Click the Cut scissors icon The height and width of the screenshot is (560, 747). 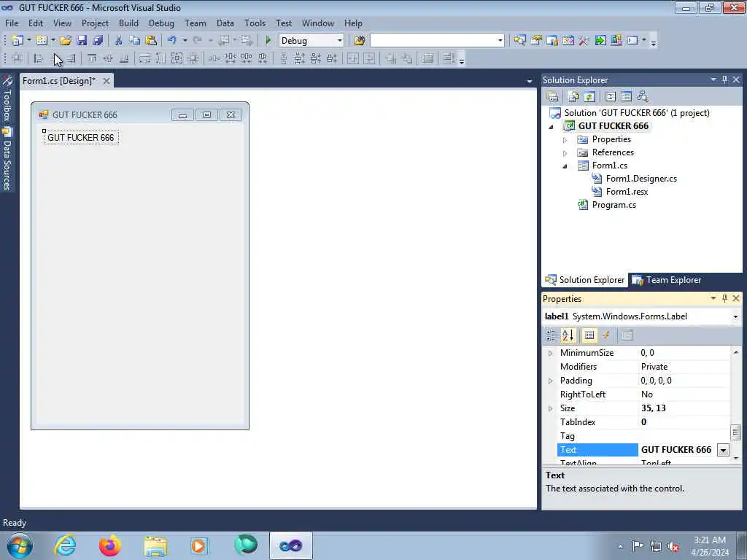119,41
